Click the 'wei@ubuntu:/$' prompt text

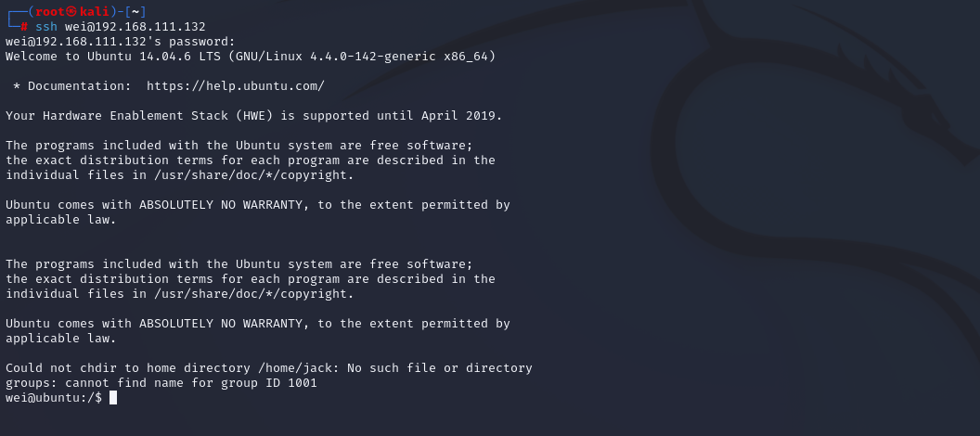[54, 398]
